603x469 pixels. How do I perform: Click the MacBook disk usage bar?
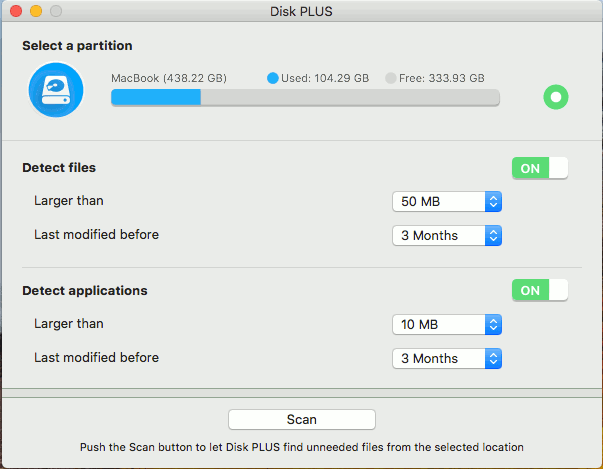[305, 97]
